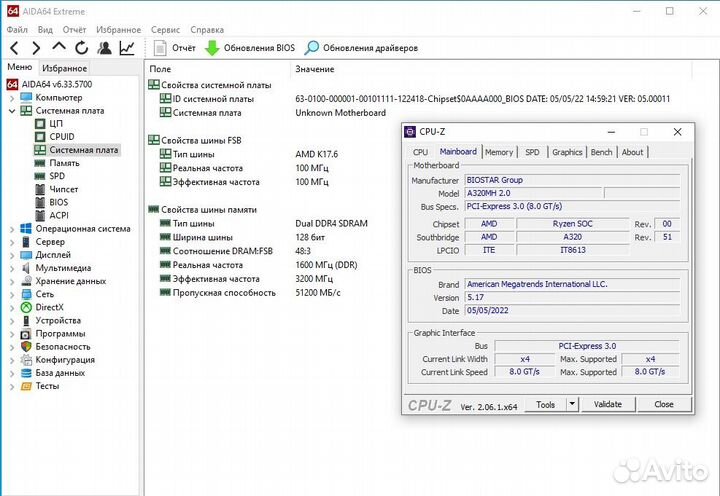Select the SPD tree item in sidebar
This screenshot has height=496, width=720.
(x=57, y=176)
